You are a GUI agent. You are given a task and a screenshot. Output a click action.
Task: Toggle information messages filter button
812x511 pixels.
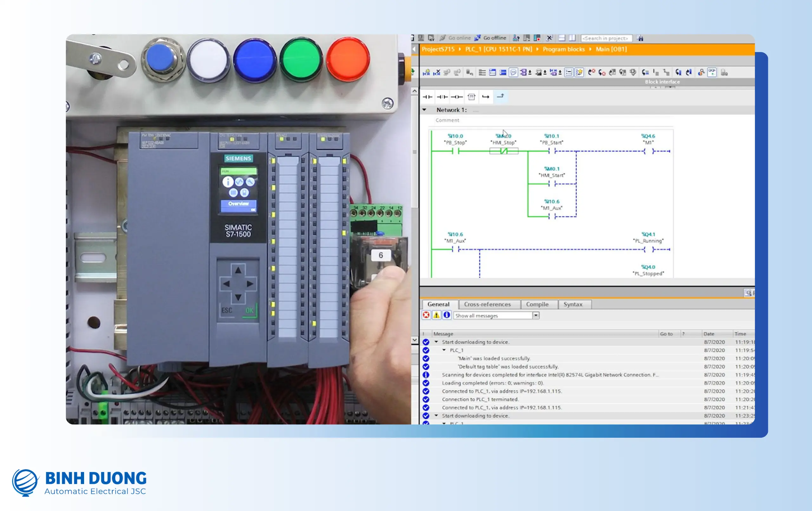tap(447, 315)
